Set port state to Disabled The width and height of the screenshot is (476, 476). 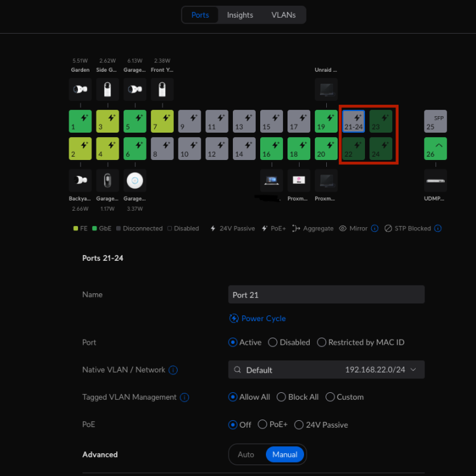273,343
